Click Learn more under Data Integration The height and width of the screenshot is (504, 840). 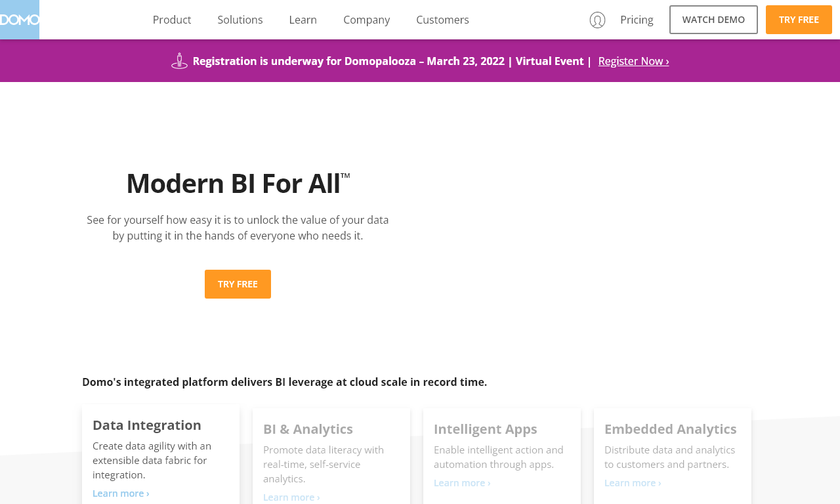(121, 493)
